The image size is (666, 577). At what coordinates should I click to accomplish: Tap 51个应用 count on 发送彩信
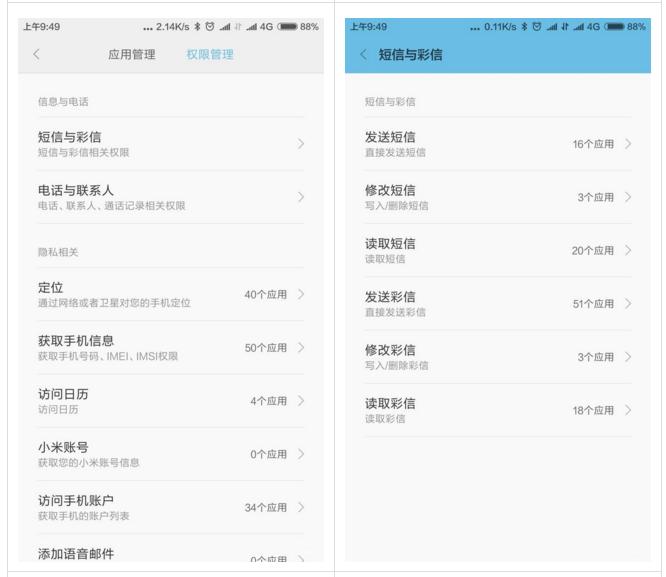(x=593, y=304)
